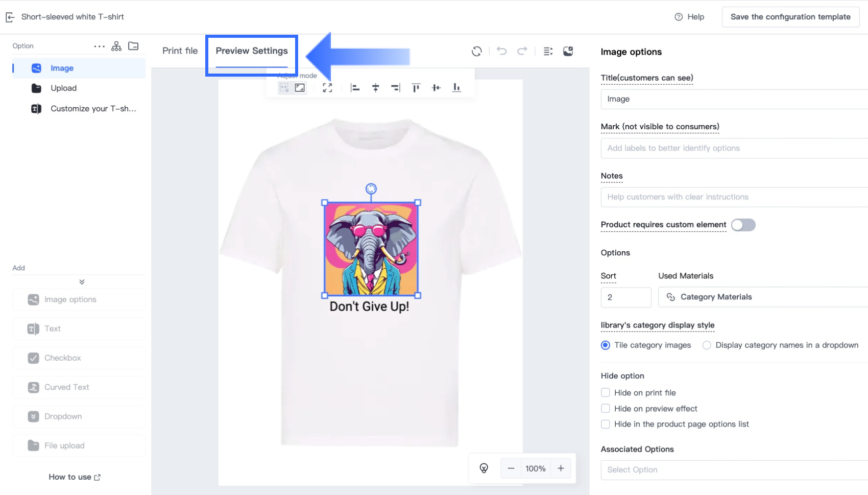Zoom out with the minus button
The height and width of the screenshot is (495, 868).
[511, 468]
